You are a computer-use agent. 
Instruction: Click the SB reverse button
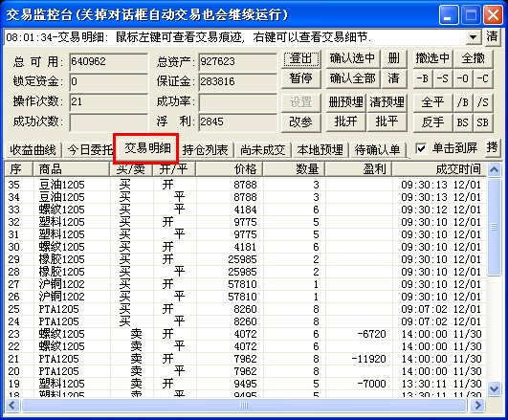(x=483, y=122)
